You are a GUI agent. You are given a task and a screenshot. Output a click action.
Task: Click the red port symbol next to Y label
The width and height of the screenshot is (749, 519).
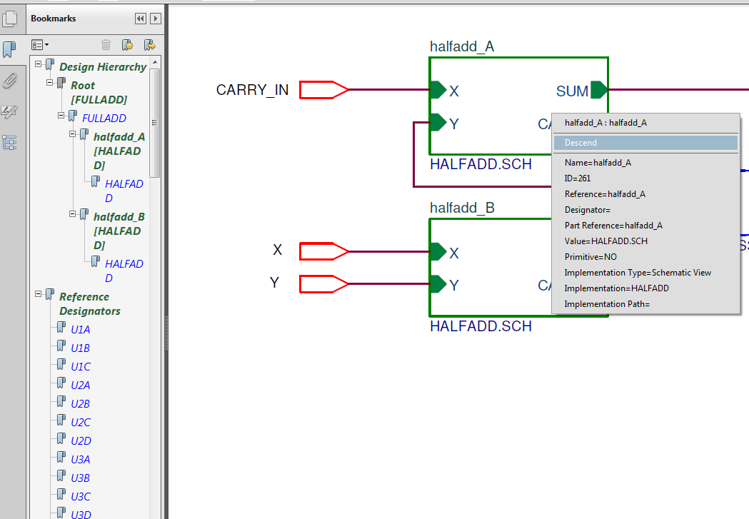pyautogui.click(x=324, y=284)
